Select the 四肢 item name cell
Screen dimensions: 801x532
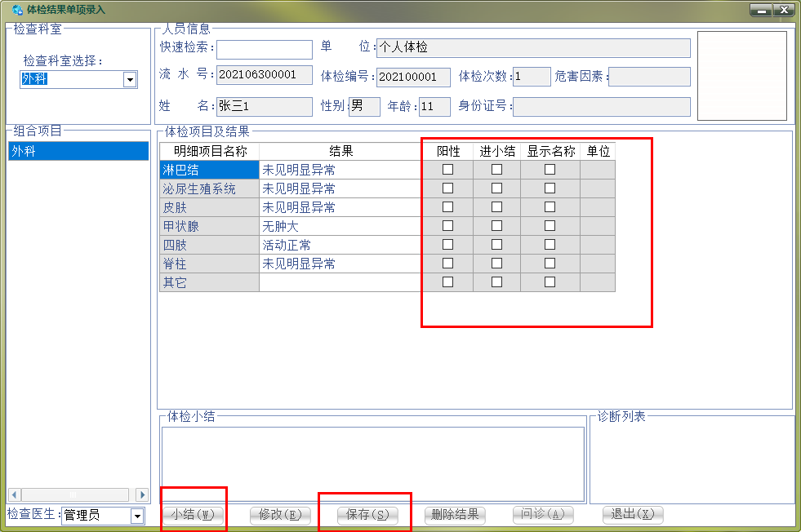pos(210,245)
